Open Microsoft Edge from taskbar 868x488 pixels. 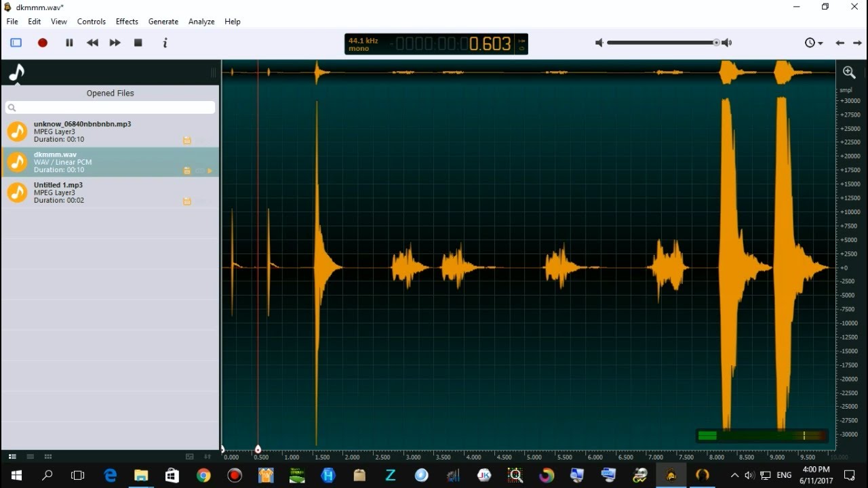pyautogui.click(x=110, y=476)
